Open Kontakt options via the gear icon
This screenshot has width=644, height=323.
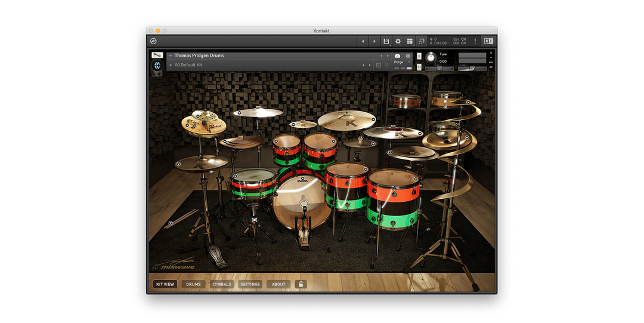tap(398, 41)
